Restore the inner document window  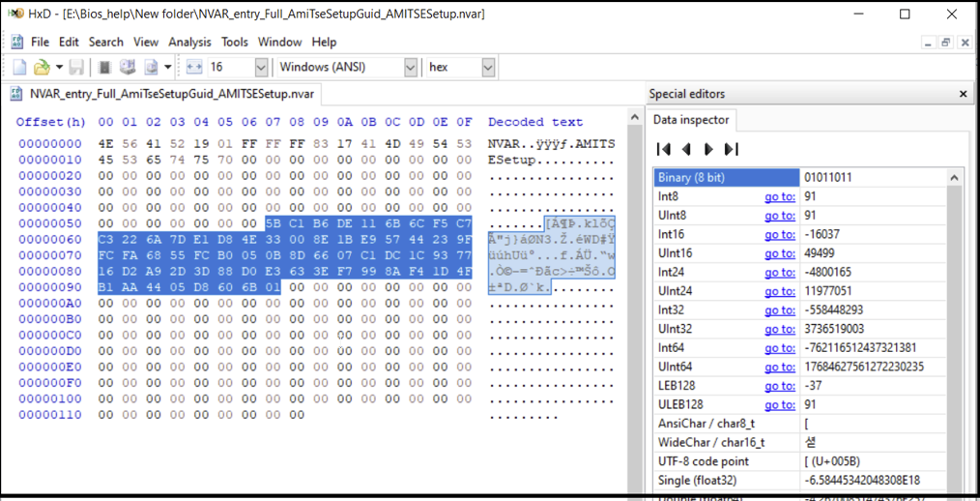pos(945,43)
